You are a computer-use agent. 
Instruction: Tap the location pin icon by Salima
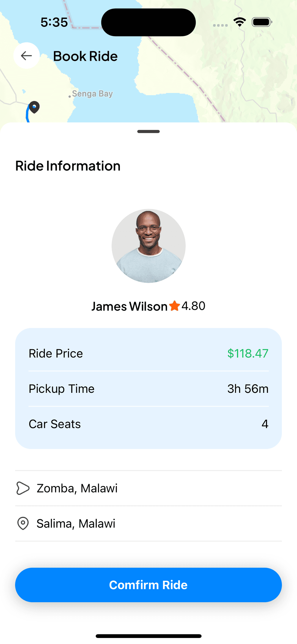(x=23, y=523)
